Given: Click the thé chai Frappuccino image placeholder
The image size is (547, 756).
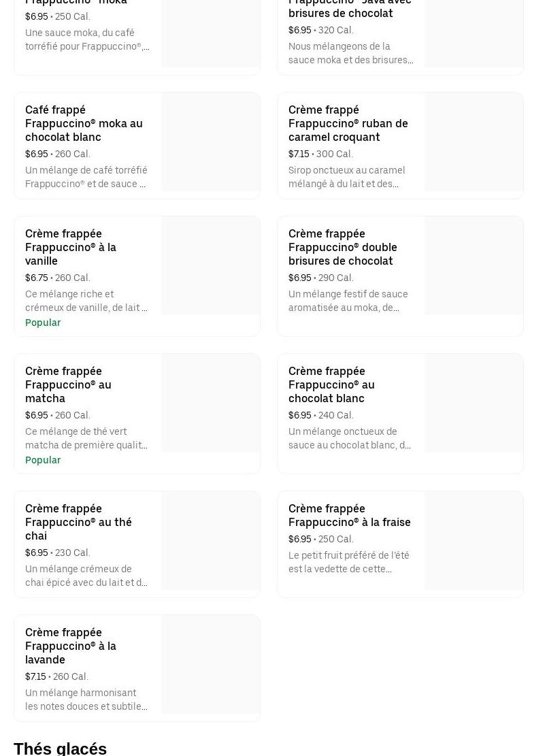Looking at the screenshot, I should (210, 541).
